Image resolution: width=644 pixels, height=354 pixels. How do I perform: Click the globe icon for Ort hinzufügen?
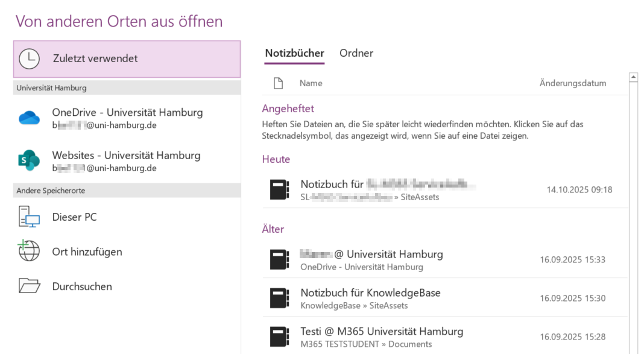(29, 251)
